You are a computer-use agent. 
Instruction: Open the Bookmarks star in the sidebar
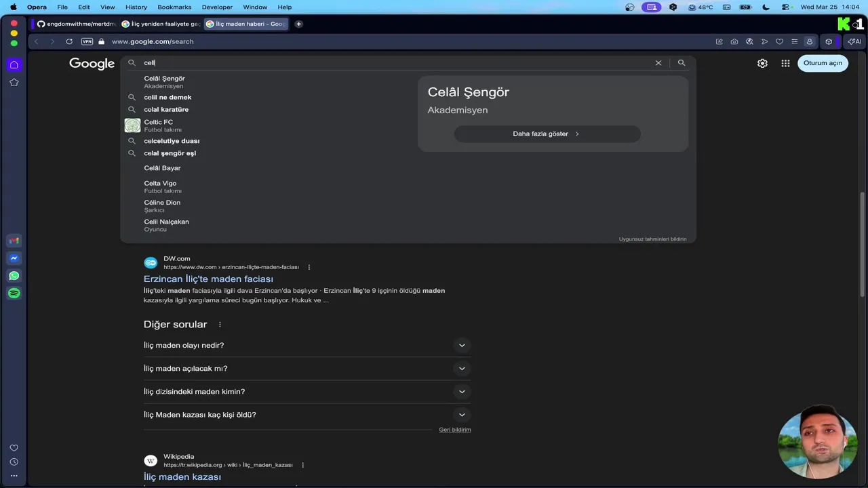click(14, 82)
